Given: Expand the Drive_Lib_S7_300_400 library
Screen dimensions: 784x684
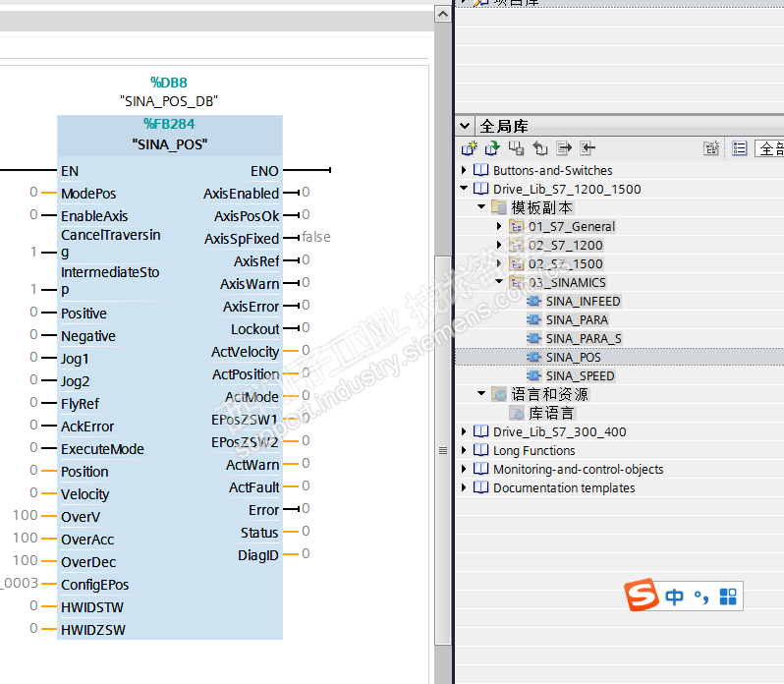Looking at the screenshot, I should point(464,431).
